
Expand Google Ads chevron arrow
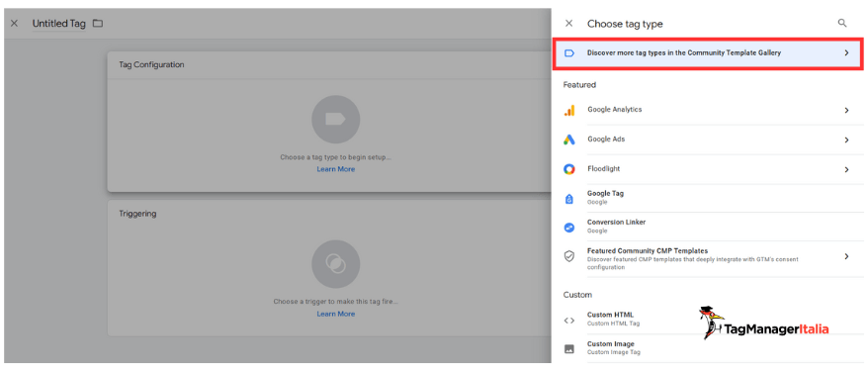(x=846, y=140)
